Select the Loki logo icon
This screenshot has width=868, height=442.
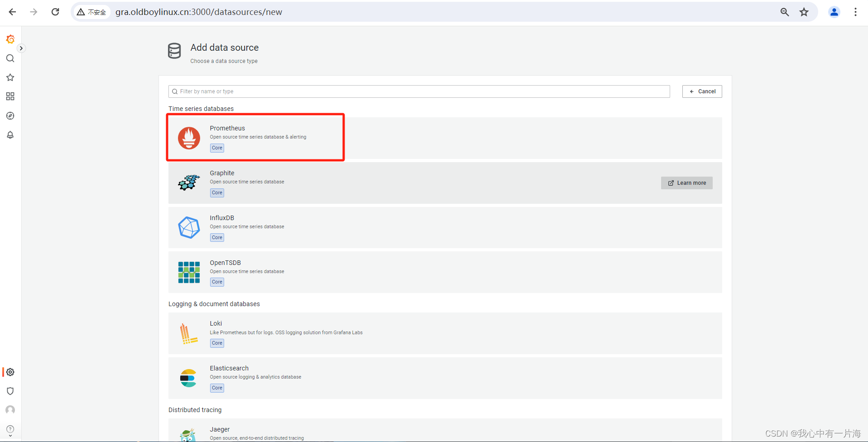click(x=188, y=333)
